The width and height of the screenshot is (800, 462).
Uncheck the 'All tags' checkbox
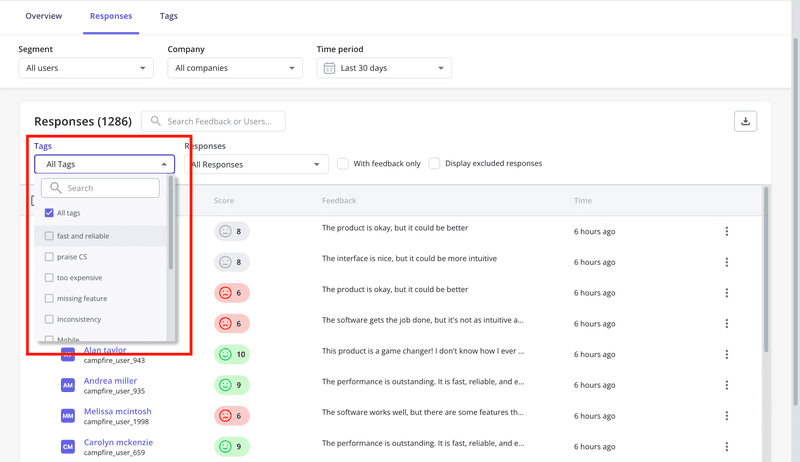tap(49, 213)
